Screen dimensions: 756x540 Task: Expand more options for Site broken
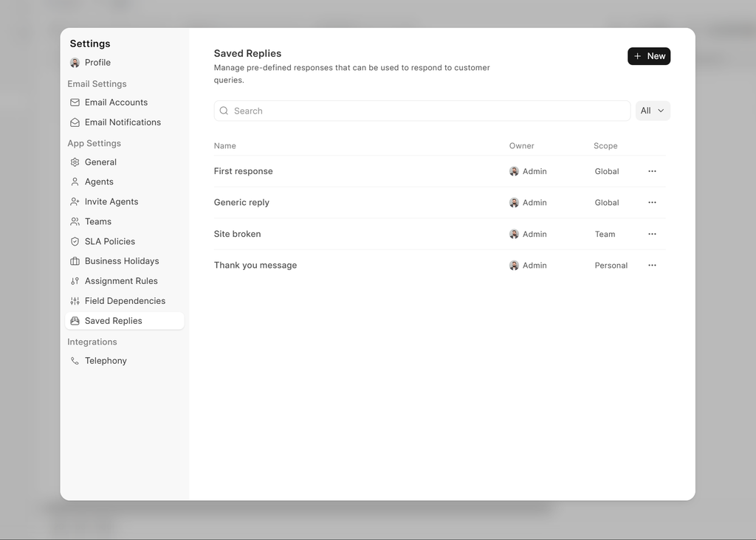652,234
